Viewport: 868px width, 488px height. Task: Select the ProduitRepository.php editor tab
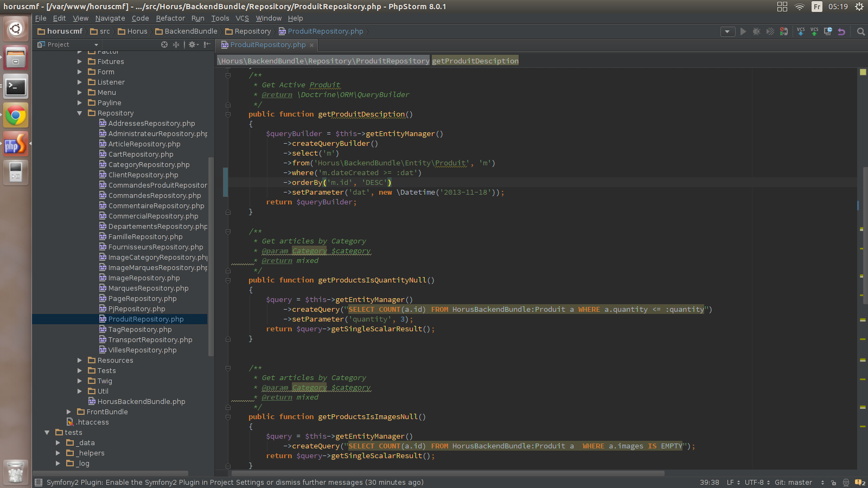tap(267, 45)
